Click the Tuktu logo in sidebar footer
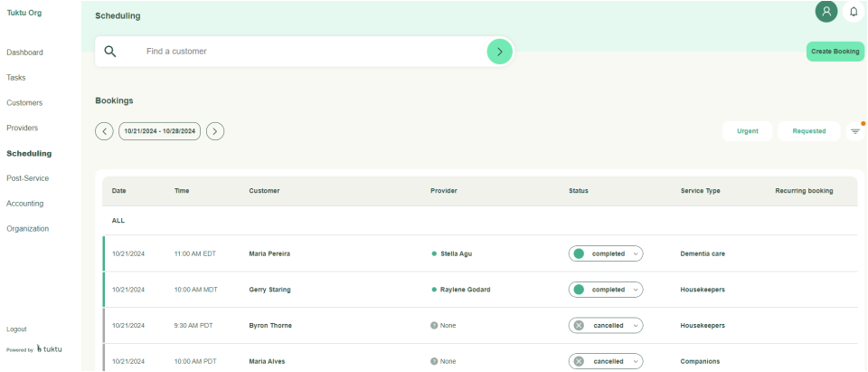 click(50, 349)
